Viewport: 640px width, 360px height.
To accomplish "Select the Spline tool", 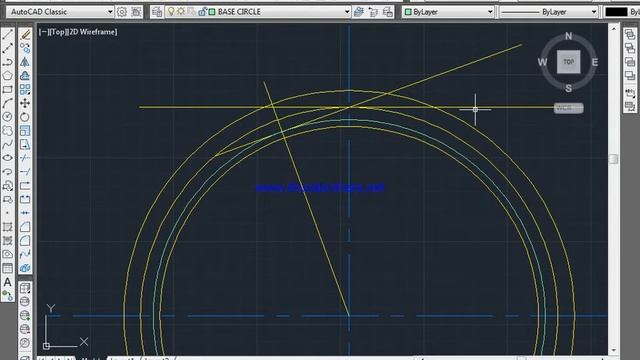I will (x=7, y=144).
